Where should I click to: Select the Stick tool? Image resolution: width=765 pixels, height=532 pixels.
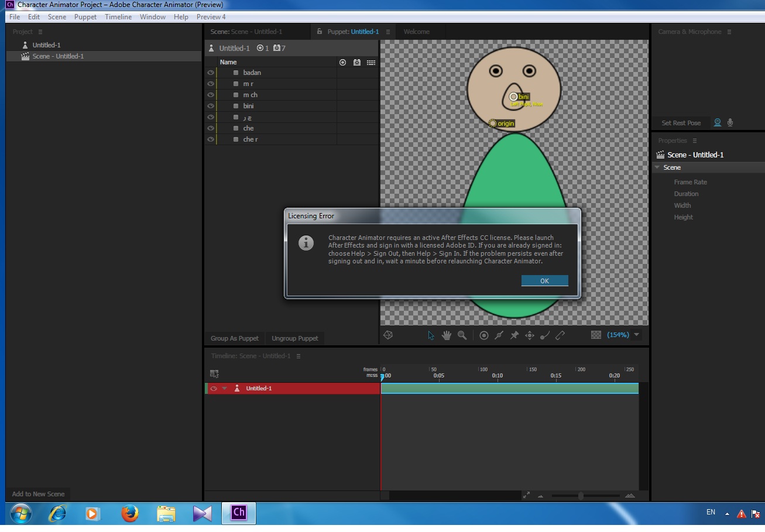pyautogui.click(x=499, y=335)
